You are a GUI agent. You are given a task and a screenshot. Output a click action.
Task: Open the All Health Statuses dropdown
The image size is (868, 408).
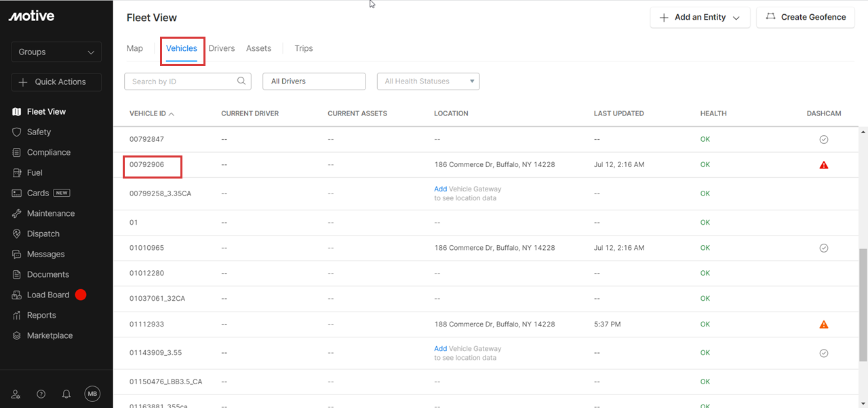coord(428,81)
